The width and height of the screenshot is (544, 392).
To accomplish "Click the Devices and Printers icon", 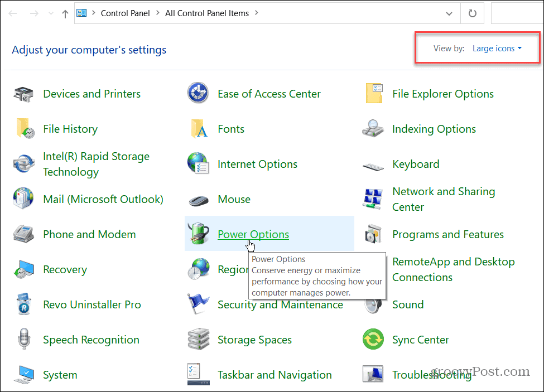I will 23,94.
